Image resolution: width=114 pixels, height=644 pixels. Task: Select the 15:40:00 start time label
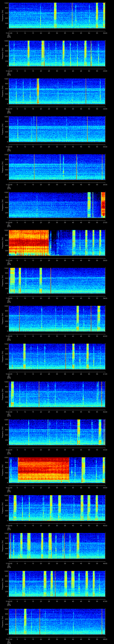coord(9,374)
